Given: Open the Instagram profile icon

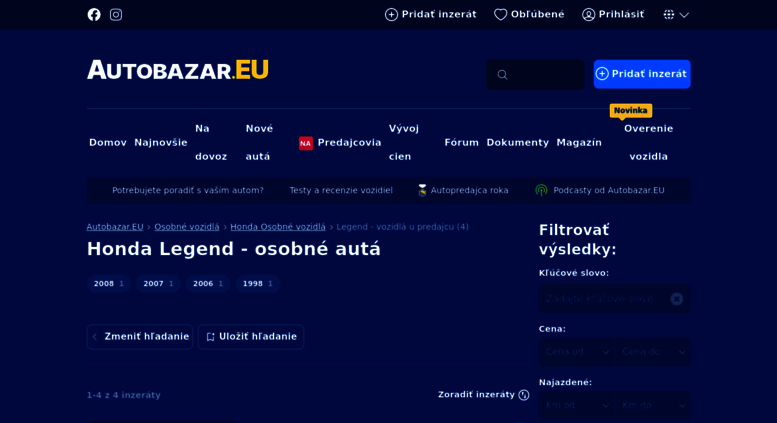Looking at the screenshot, I should click(x=116, y=15).
